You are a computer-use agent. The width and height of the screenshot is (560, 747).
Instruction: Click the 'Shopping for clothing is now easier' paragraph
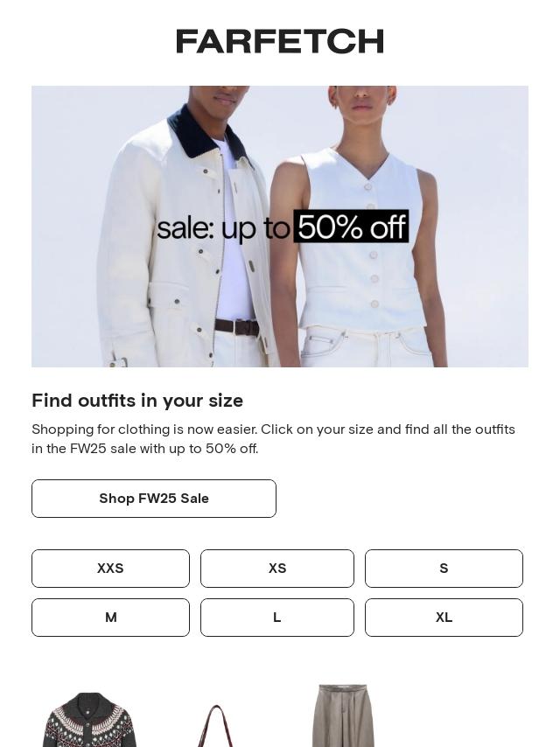[x=273, y=439]
